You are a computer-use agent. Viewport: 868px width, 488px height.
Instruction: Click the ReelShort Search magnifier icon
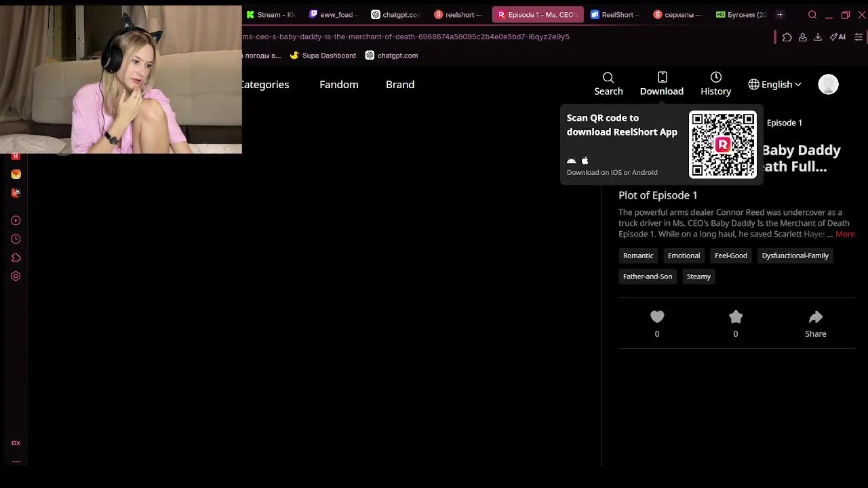tap(608, 78)
